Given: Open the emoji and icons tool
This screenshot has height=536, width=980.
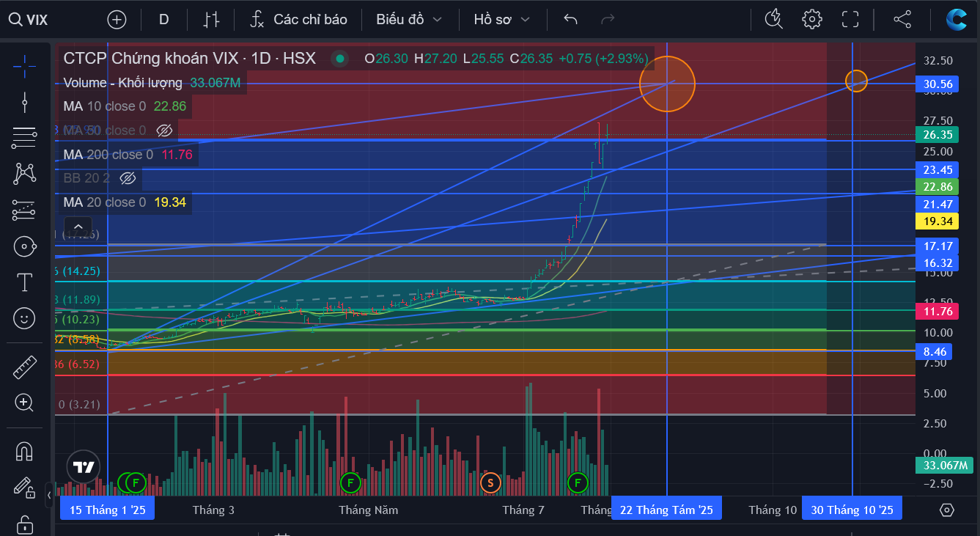Looking at the screenshot, I should [24, 318].
